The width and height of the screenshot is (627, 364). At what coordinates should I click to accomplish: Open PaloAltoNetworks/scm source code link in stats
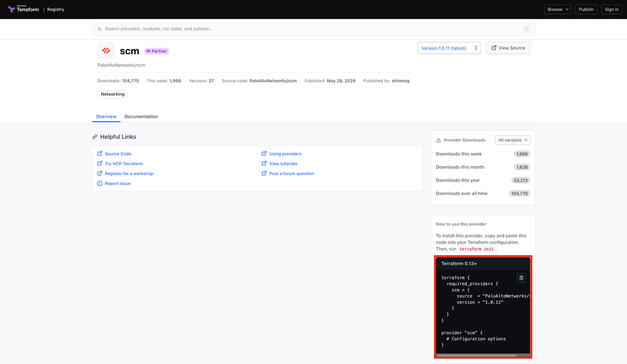point(273,81)
